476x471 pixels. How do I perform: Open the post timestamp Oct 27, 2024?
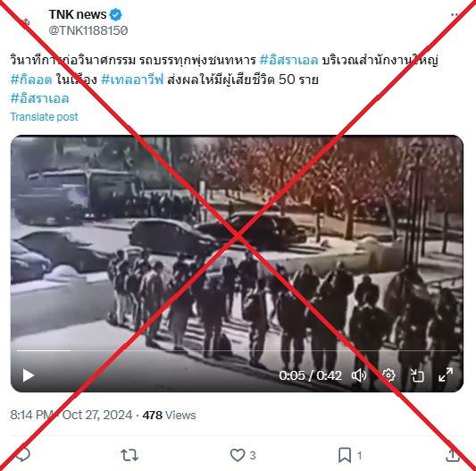click(x=97, y=415)
